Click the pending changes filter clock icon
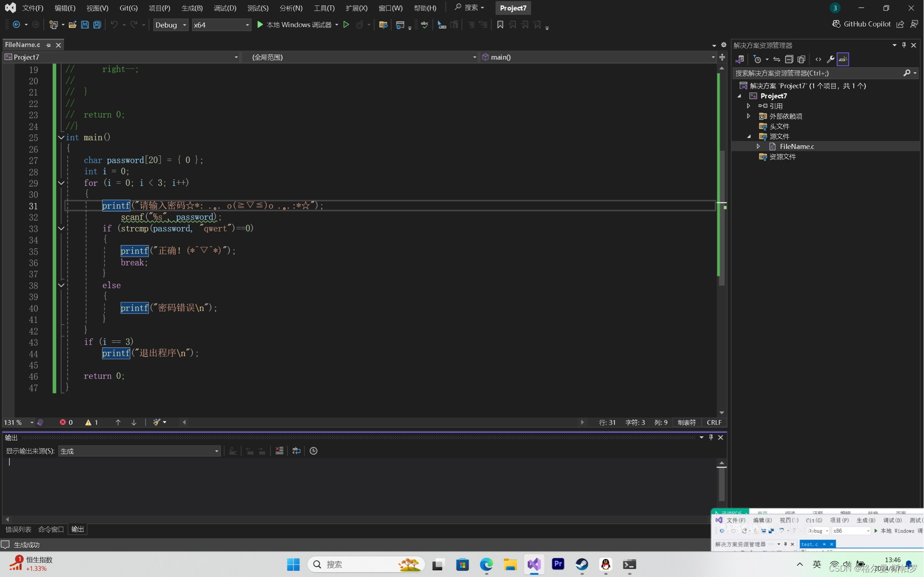This screenshot has width=924, height=577. coord(757,59)
